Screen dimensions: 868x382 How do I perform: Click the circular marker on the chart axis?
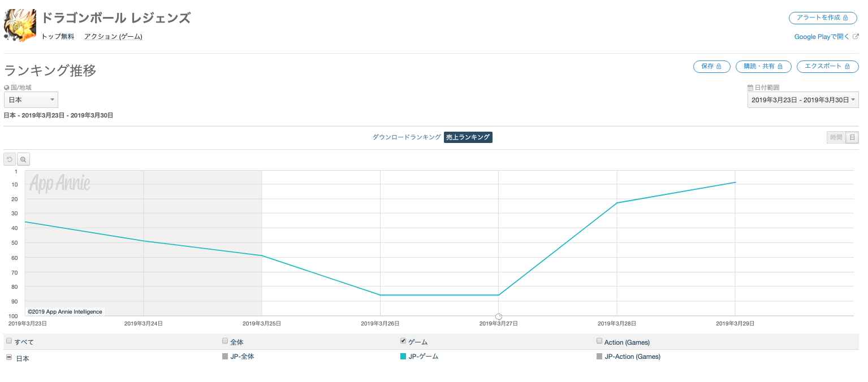point(498,316)
